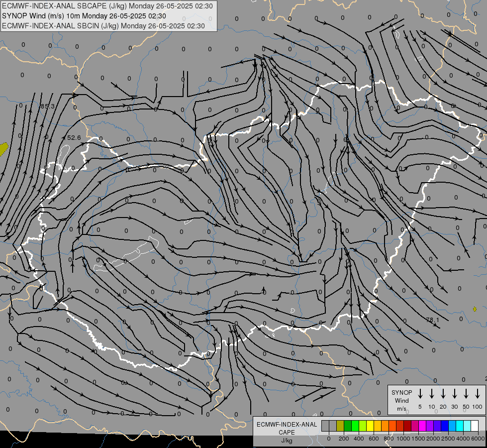Image resolution: width=487 pixels, height=448 pixels.
Task: Click the Lake Balaton outline on the map
Action: pyautogui.click(x=126, y=255)
